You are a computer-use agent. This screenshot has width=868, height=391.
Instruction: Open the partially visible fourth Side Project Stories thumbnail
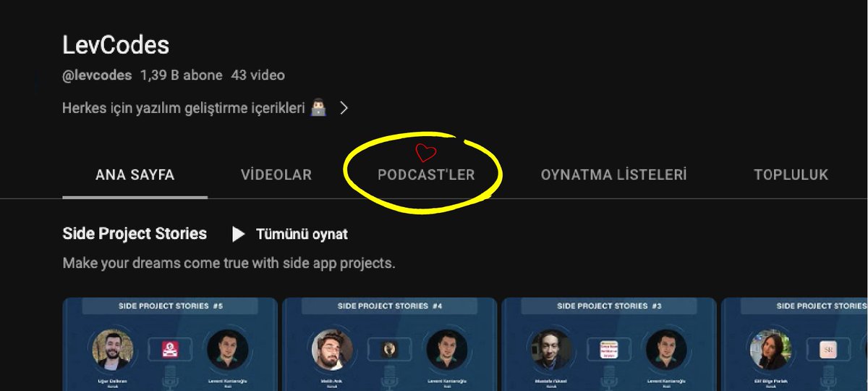pos(794,345)
